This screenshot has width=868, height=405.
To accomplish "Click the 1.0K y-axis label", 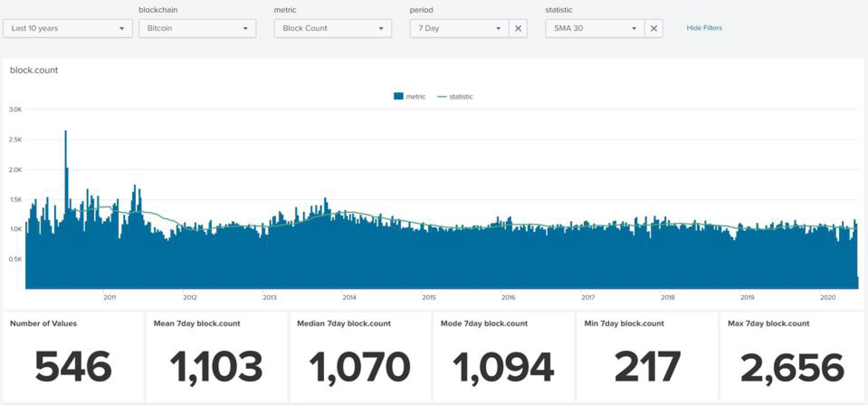I will pyautogui.click(x=16, y=229).
